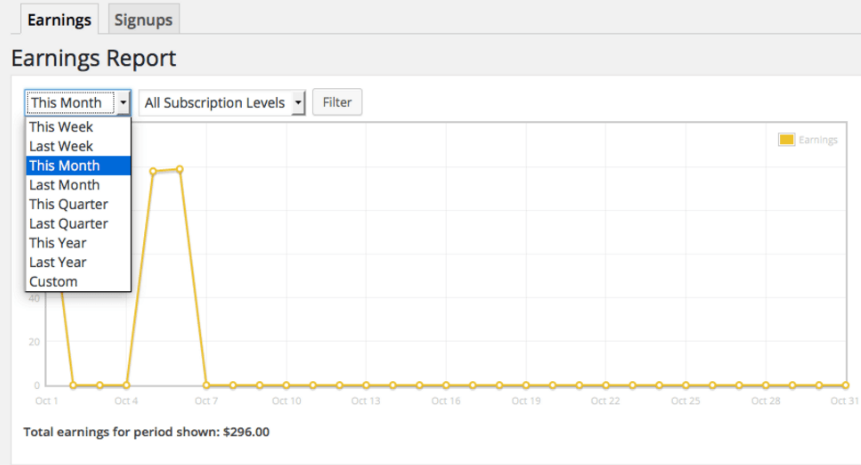Click the data point above Oct 4
The image size is (861, 465).
(x=126, y=385)
